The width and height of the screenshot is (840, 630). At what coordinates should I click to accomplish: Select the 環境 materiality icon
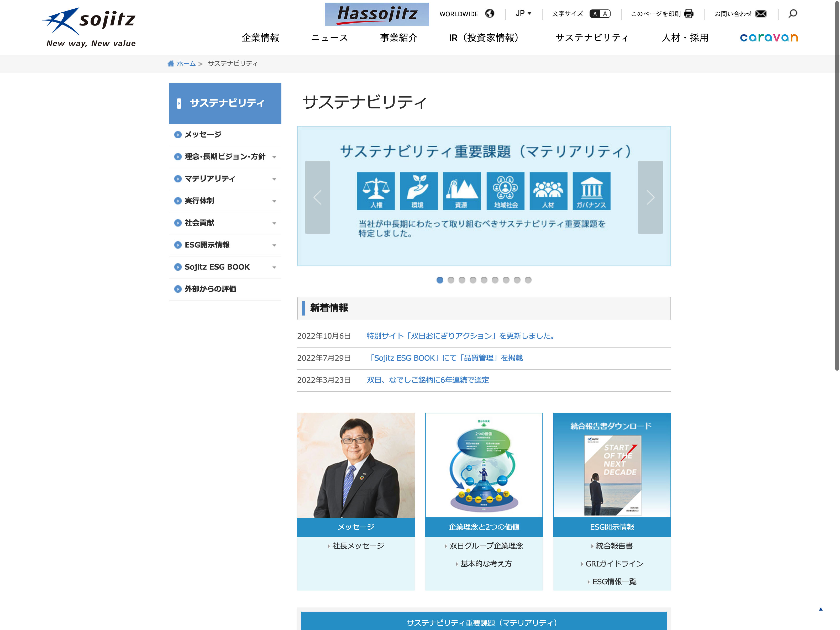[x=419, y=191]
